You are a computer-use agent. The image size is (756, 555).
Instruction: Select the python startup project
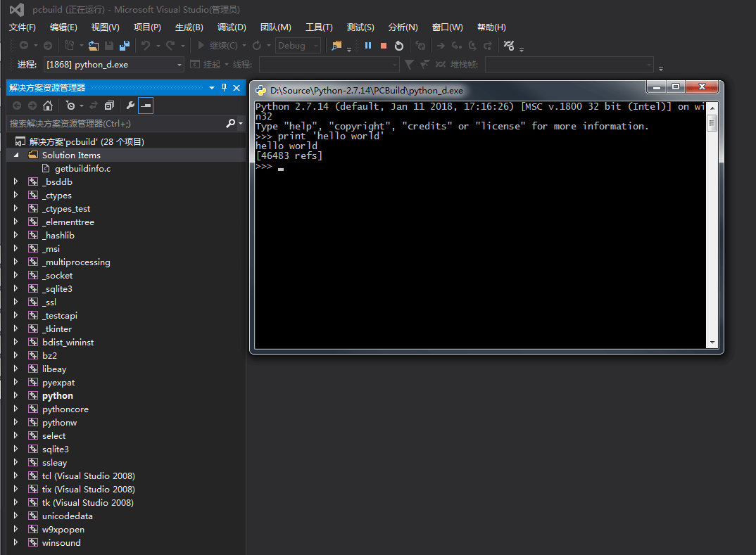pos(58,395)
